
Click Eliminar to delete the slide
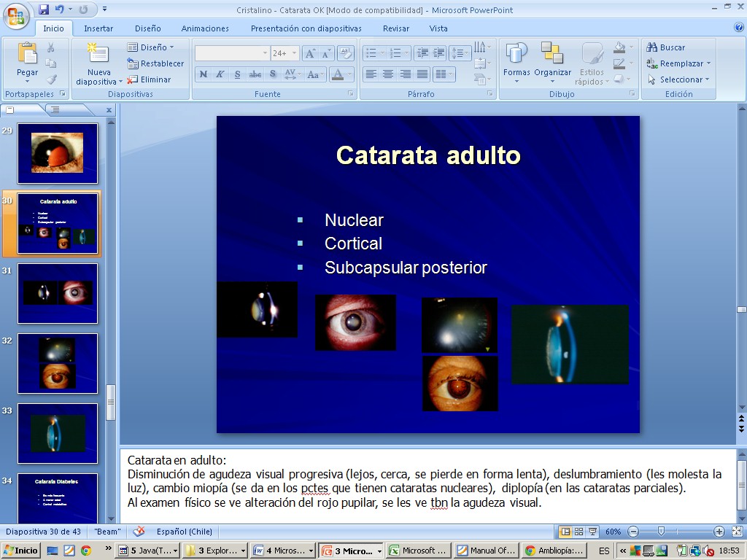click(x=150, y=79)
